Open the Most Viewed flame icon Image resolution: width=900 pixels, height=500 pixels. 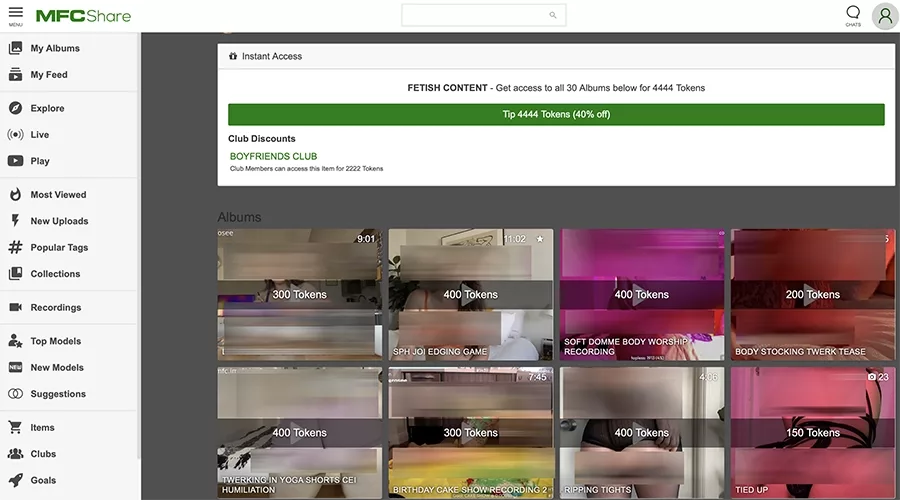pyautogui.click(x=15, y=195)
